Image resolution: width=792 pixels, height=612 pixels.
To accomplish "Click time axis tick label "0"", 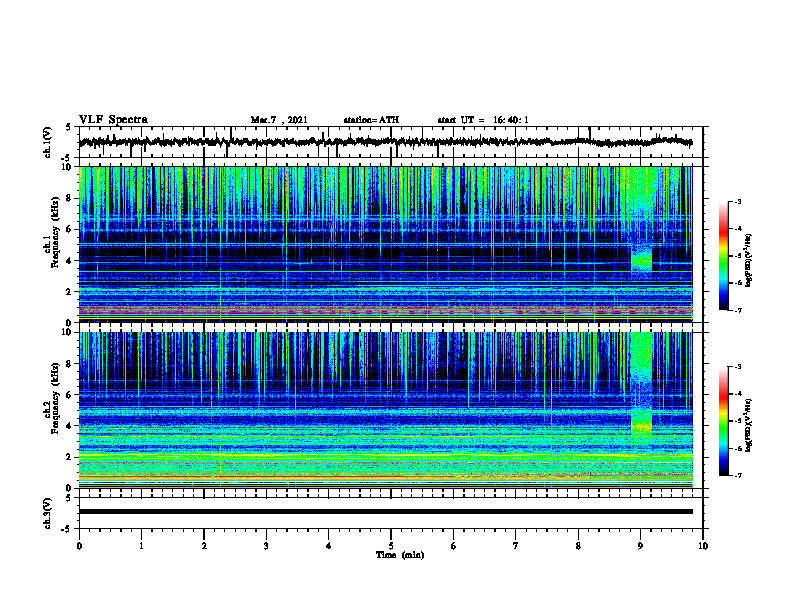I will (x=79, y=546).
